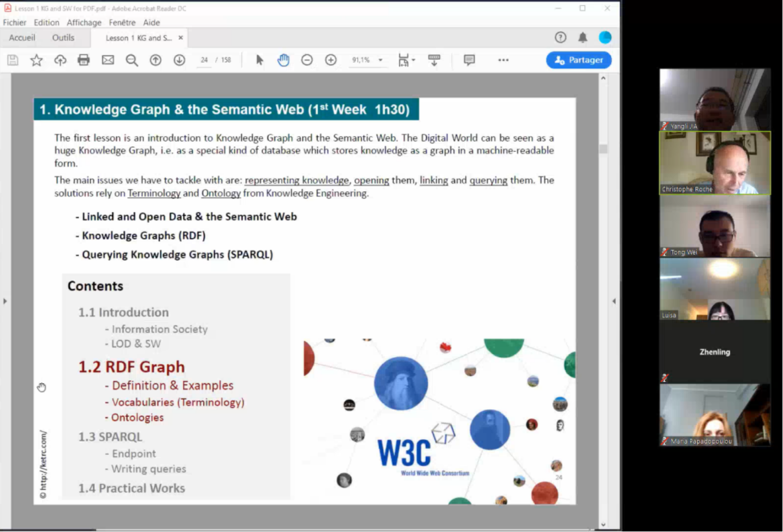Expand the left navigation pane arrow
783x532 pixels.
(5, 301)
